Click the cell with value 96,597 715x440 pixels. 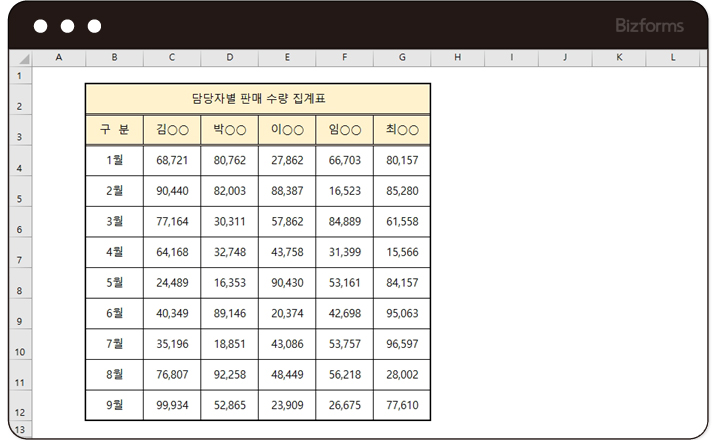402,344
